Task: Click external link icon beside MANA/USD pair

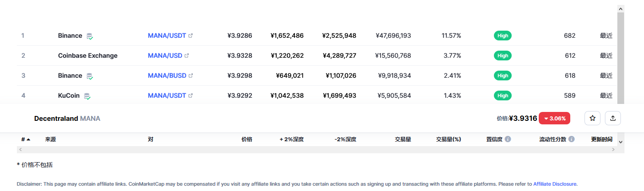Action: pos(187,56)
